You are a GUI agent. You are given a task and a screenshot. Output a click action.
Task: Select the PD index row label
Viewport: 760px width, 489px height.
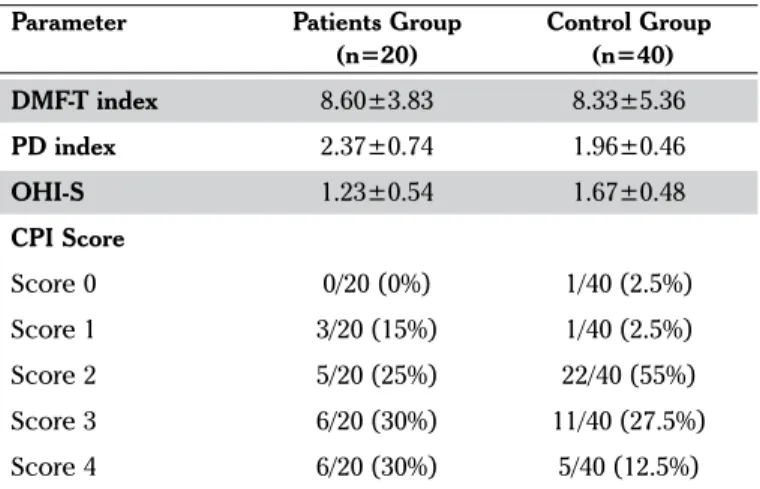point(63,146)
